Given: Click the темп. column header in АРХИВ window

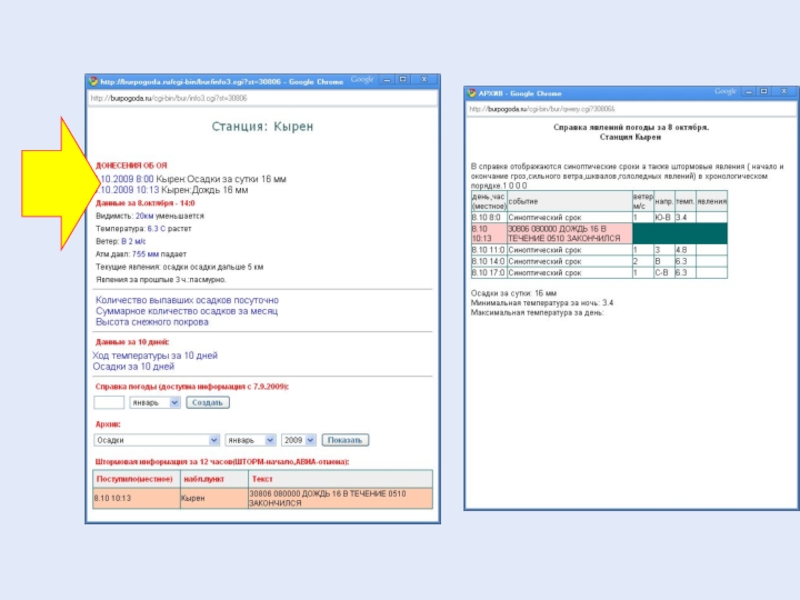Looking at the screenshot, I should (685, 202).
